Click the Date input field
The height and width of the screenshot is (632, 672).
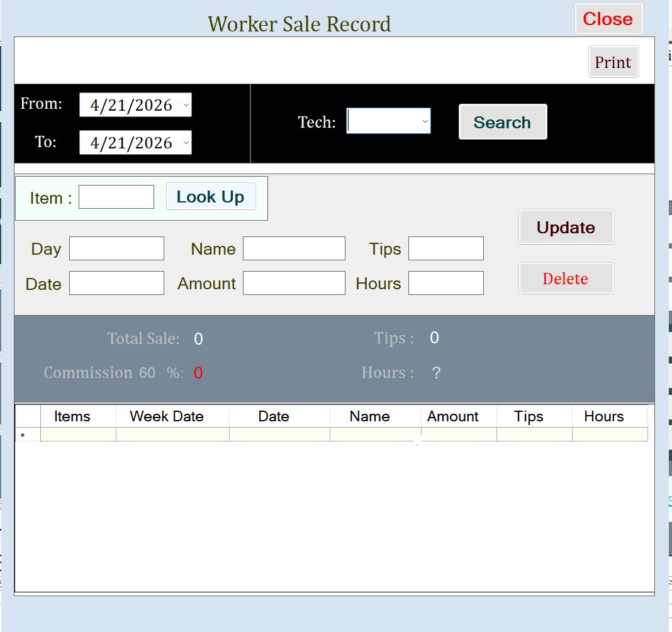tap(116, 282)
